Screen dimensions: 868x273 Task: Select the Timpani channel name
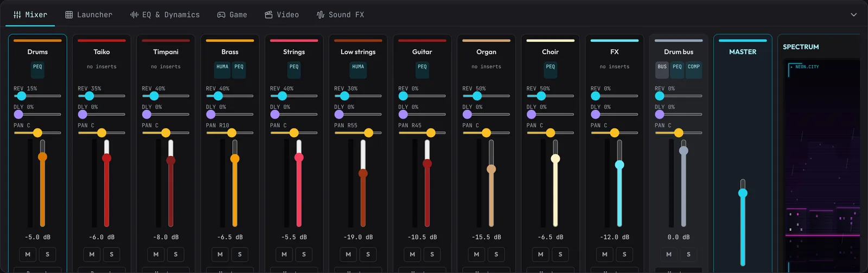(166, 52)
